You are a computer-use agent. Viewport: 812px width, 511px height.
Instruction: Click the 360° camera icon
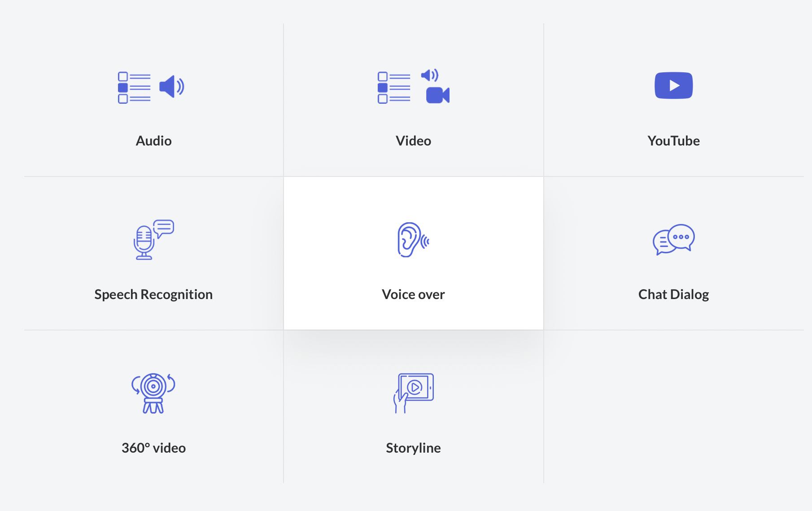click(153, 393)
